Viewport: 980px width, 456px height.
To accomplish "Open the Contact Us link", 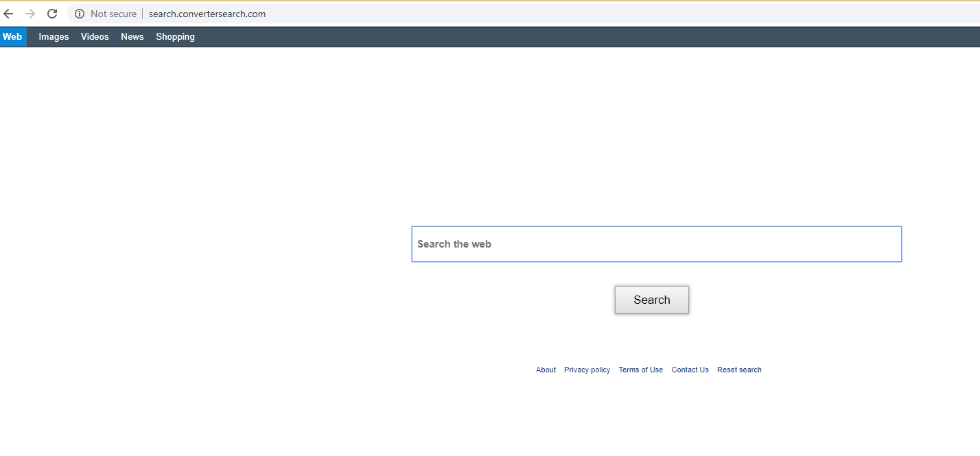I will point(690,370).
